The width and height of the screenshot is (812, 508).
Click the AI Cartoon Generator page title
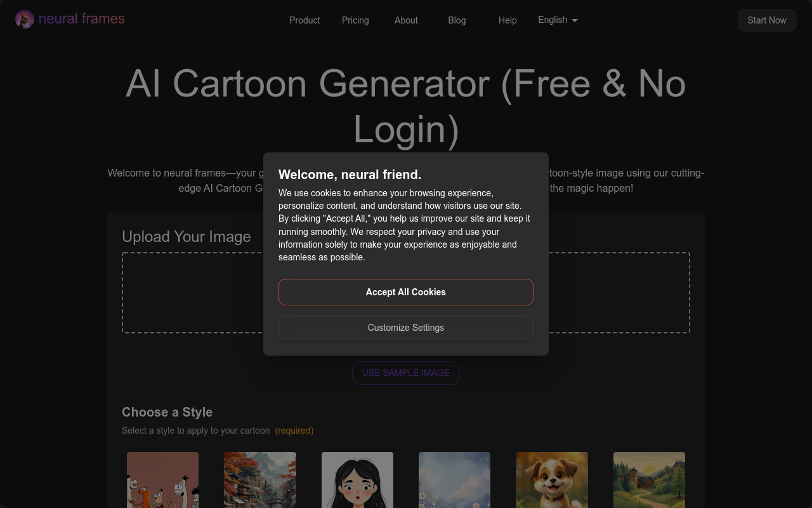point(406,106)
